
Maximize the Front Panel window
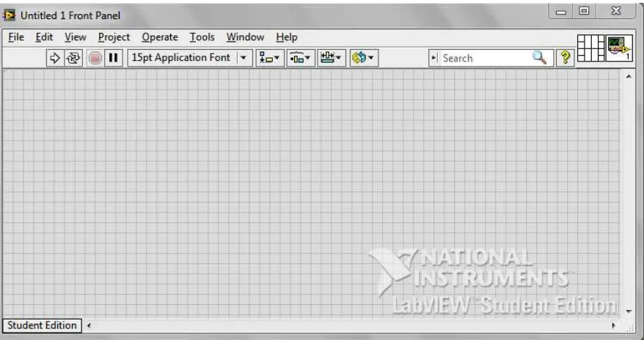[x=584, y=12]
